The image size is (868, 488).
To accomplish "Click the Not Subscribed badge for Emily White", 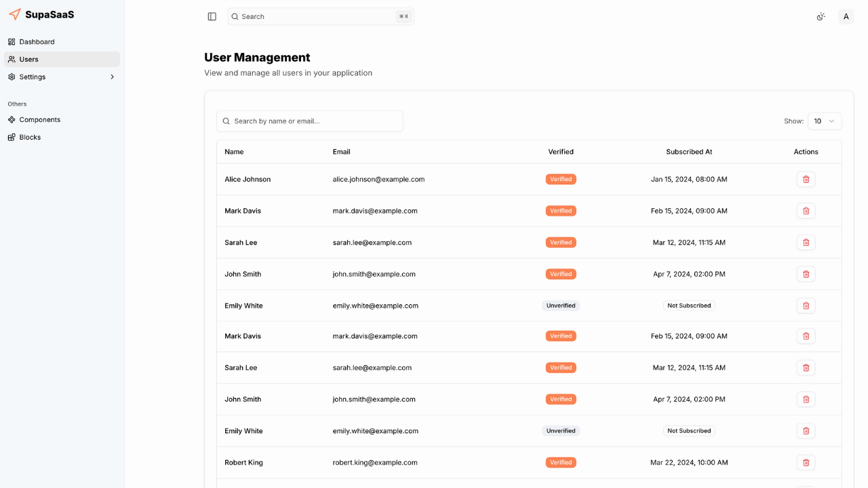I will point(689,306).
